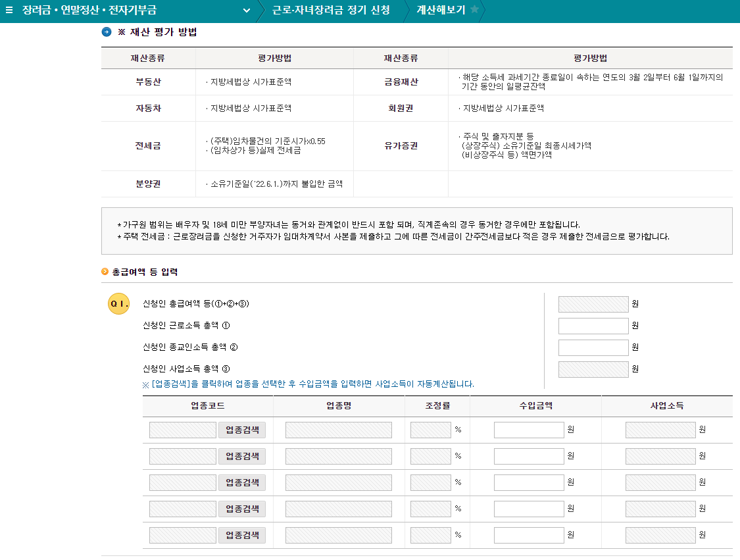Open the 계산해보기 tab
Screen dimensions: 740x560
440,11
